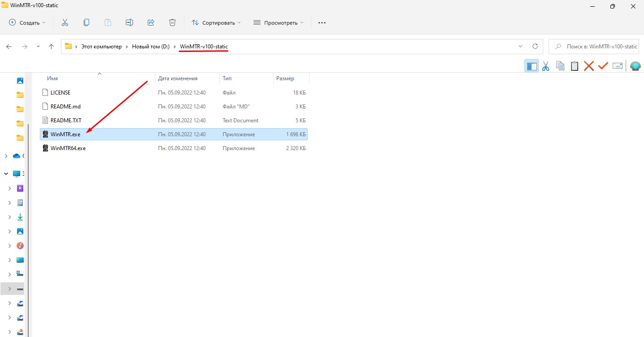Click the blue scissors Cut icon in Classic toolbar
The width and height of the screenshot is (644, 337).
pyautogui.click(x=545, y=66)
